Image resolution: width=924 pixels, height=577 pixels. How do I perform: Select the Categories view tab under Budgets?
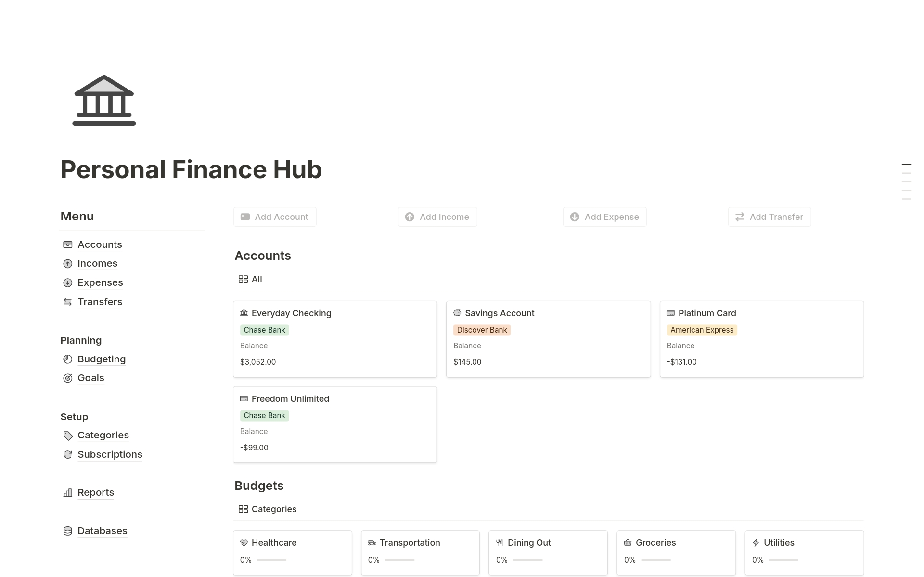(268, 509)
